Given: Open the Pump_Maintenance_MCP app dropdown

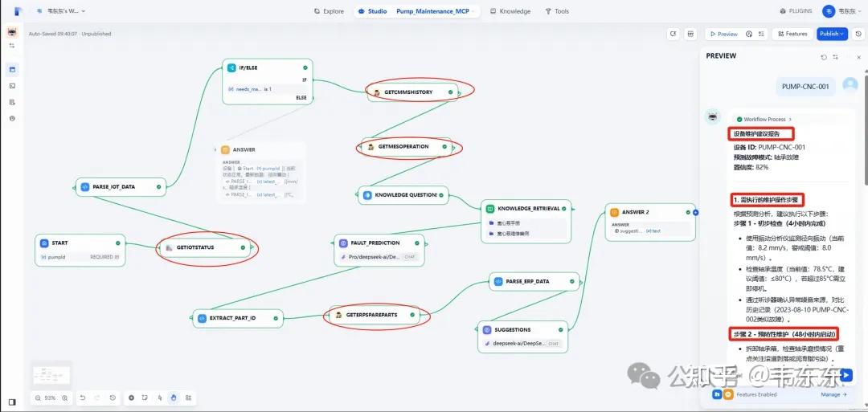Looking at the screenshot, I should coord(436,11).
